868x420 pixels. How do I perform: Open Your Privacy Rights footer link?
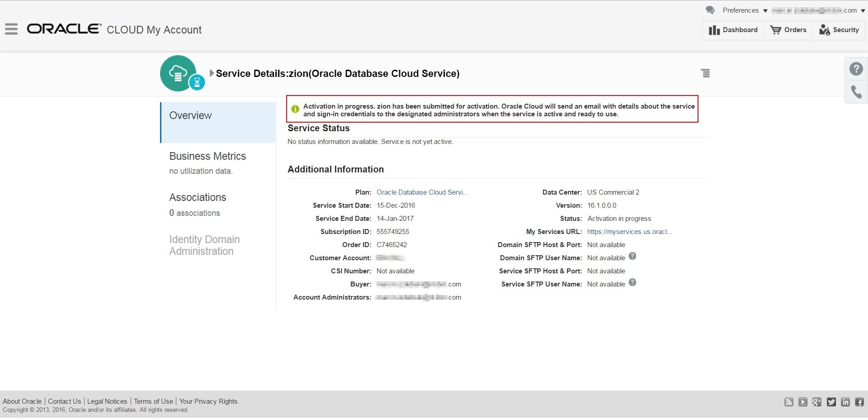tap(208, 401)
